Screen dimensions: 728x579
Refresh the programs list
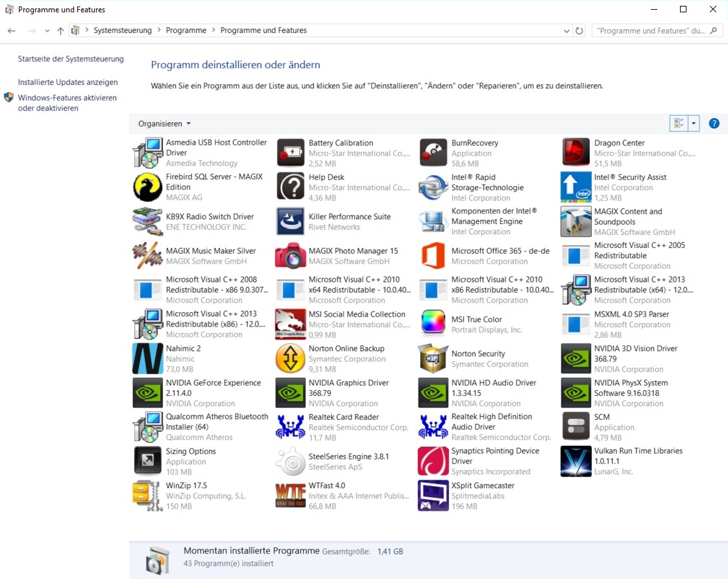pyautogui.click(x=579, y=31)
